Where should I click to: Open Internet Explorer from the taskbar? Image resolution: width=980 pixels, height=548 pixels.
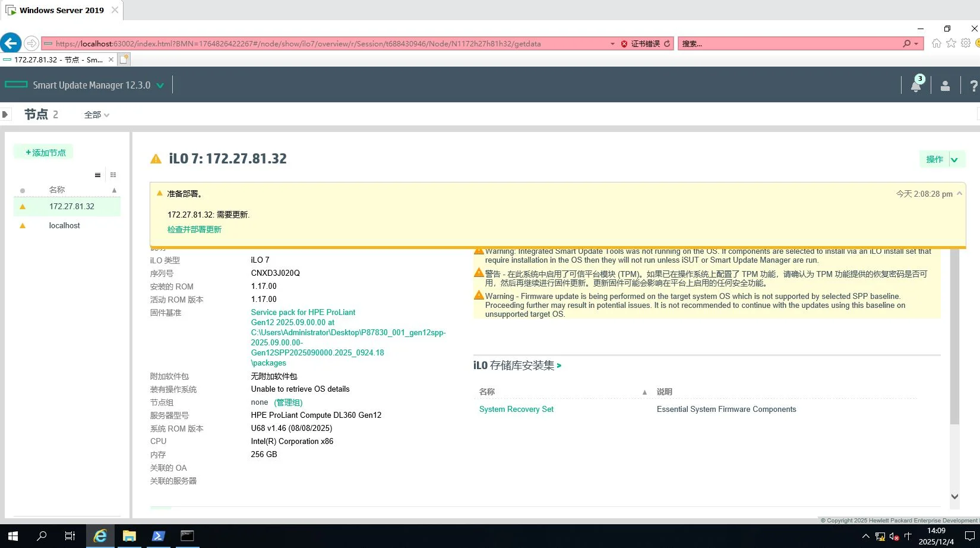point(100,536)
